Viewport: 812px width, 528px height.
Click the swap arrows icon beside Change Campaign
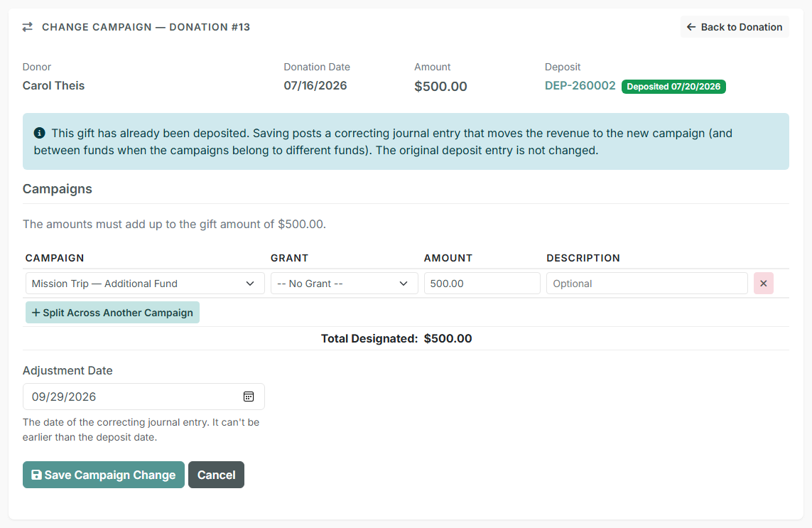tap(28, 27)
